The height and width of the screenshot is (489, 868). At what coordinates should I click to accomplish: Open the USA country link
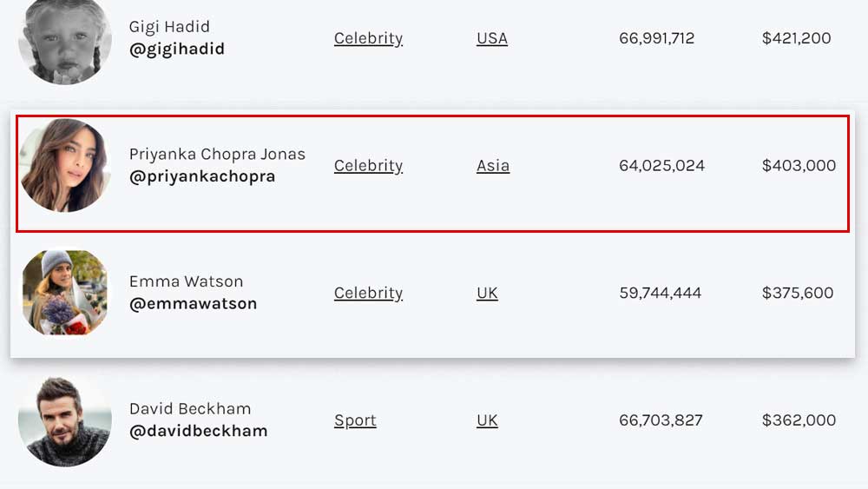tap(492, 38)
